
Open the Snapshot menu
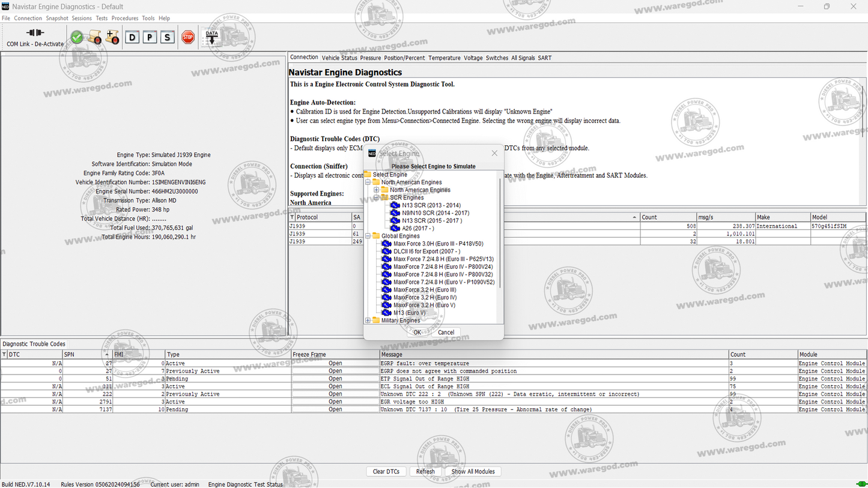pyautogui.click(x=57, y=19)
